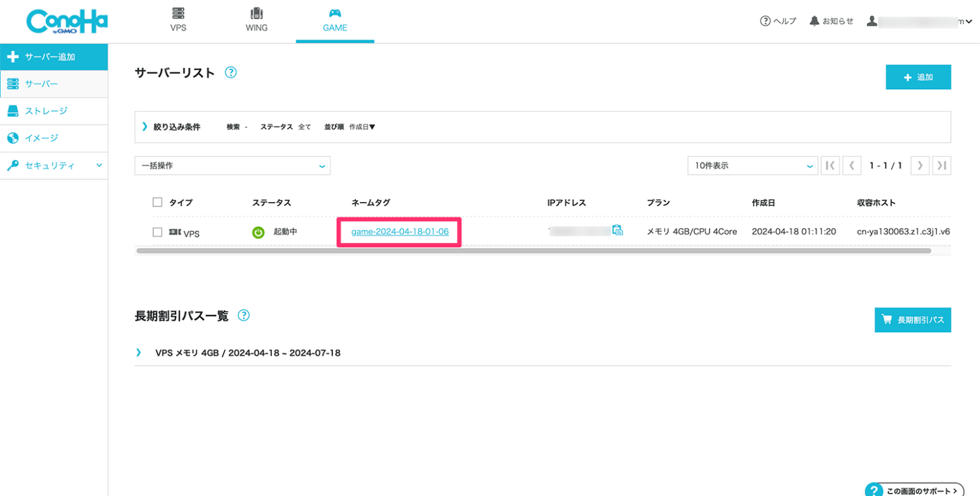Viewport: 980px width, 496px height.
Task: Click the green 起動中 power status icon
Action: point(258,233)
